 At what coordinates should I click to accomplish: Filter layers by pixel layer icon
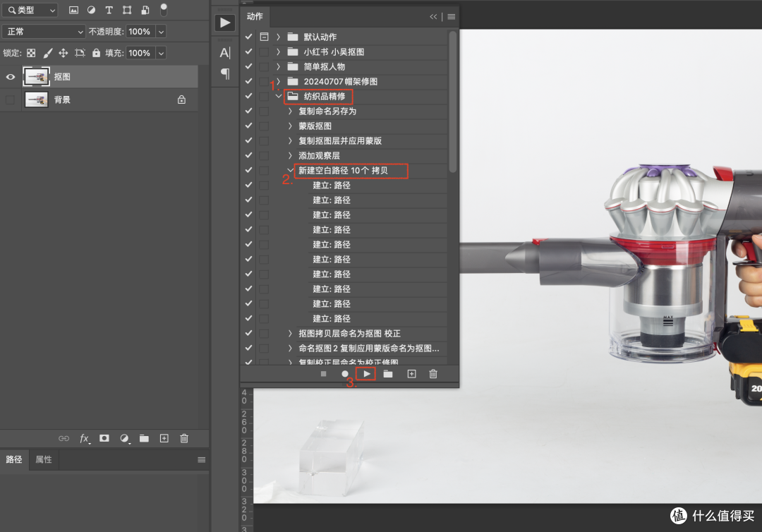[73, 10]
